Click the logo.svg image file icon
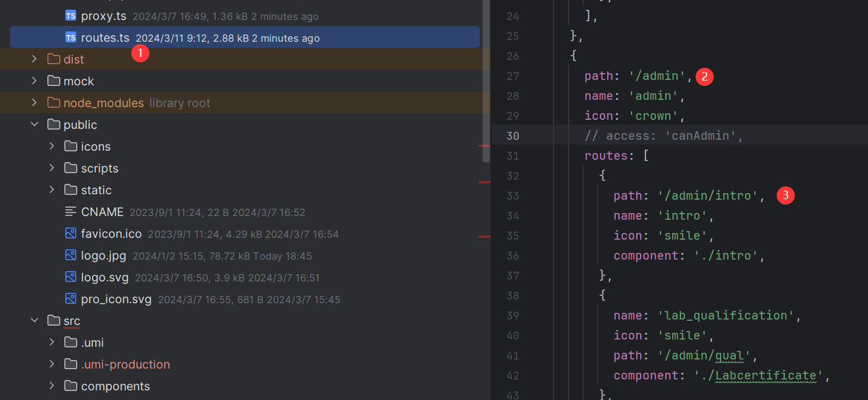868x400 pixels. point(71,277)
